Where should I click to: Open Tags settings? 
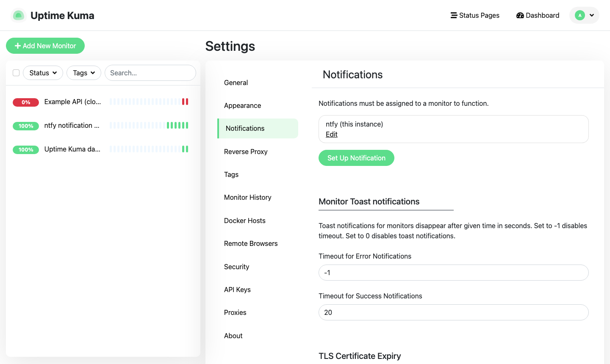258,174
